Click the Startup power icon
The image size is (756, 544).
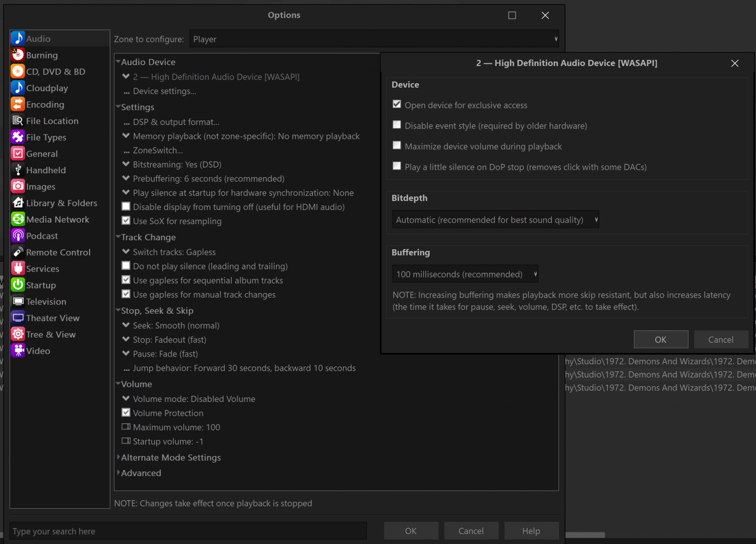coord(18,285)
